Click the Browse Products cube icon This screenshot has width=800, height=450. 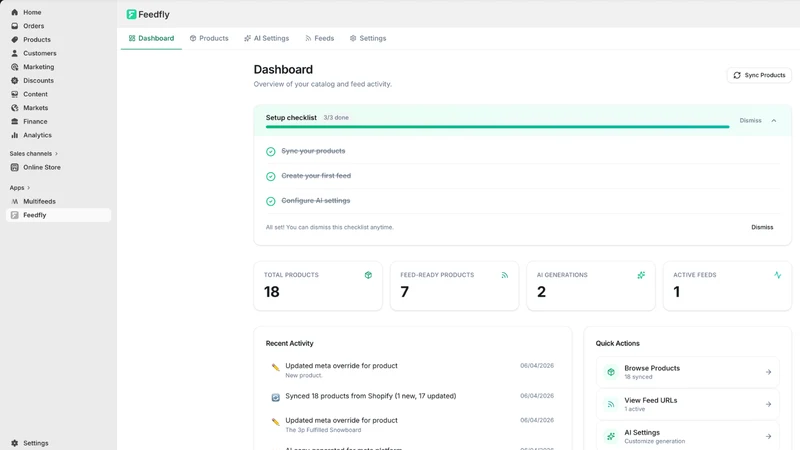click(x=611, y=372)
